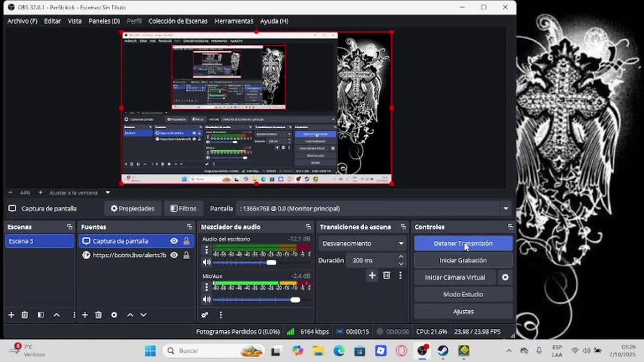Viewport: 644px width, 362px height.
Task: Open the Vista menu
Action: pos(74,21)
